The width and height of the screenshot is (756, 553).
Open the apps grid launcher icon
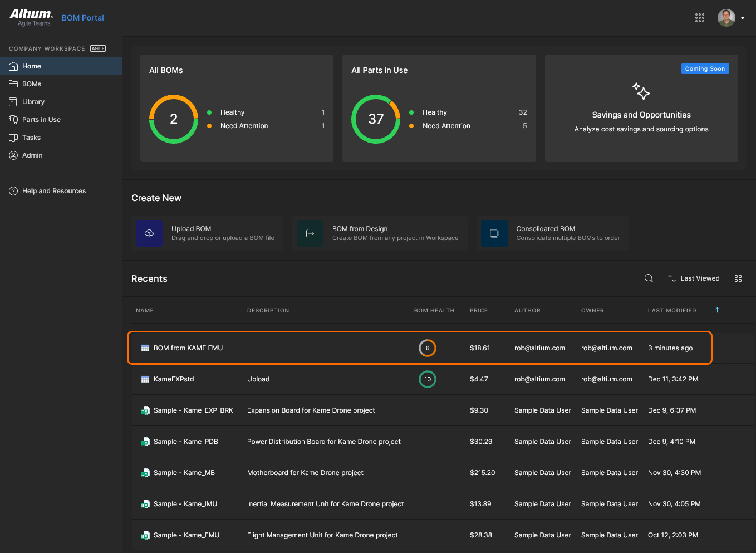700,18
